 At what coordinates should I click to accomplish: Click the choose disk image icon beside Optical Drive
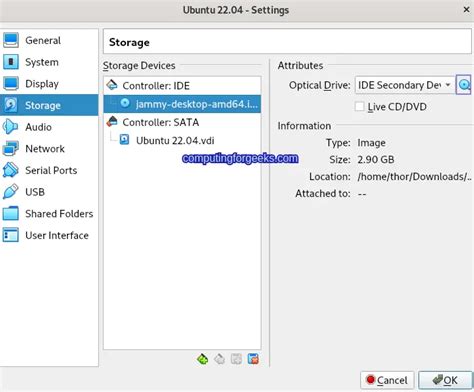coord(464,85)
